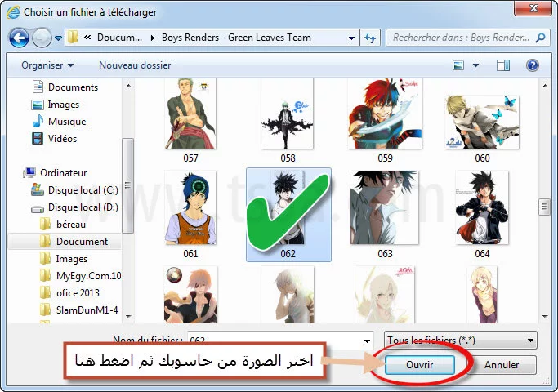Select Musique library in sidebar

[59, 122]
